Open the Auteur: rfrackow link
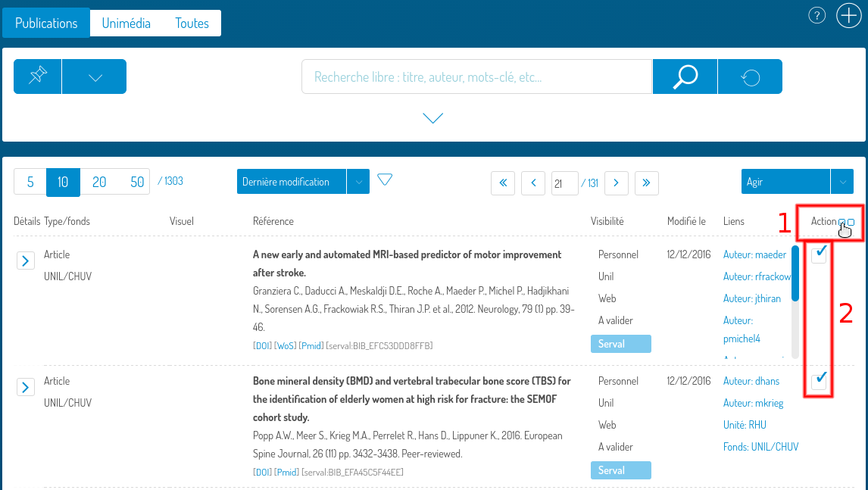Image resolution: width=868 pixels, height=490 pixels. point(757,276)
